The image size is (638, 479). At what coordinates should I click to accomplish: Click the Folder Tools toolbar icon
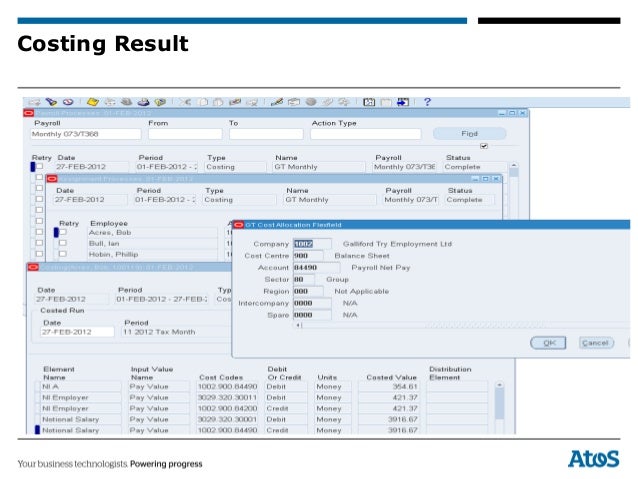pos(344,102)
